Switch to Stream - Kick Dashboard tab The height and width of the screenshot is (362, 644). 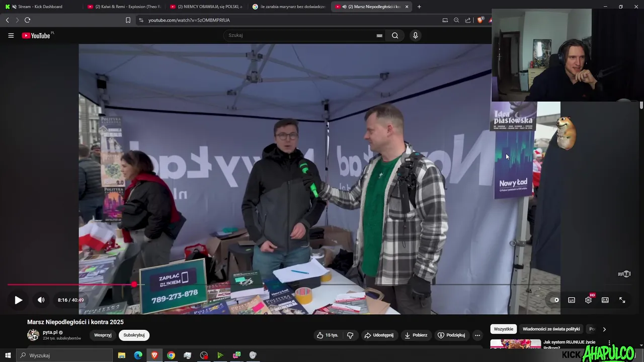[41, 7]
